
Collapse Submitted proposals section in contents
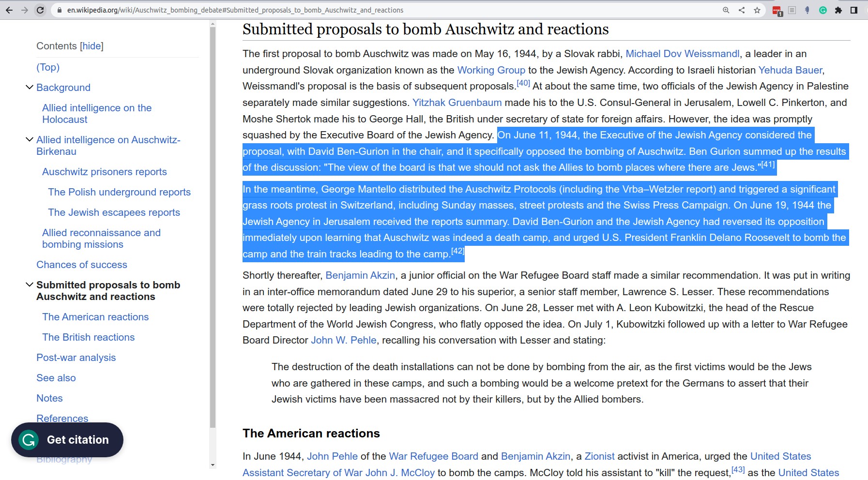30,285
